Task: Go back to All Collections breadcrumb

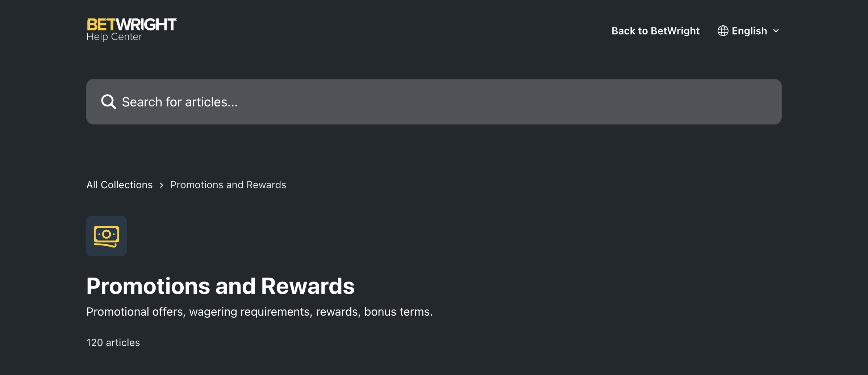Action: pos(120,185)
